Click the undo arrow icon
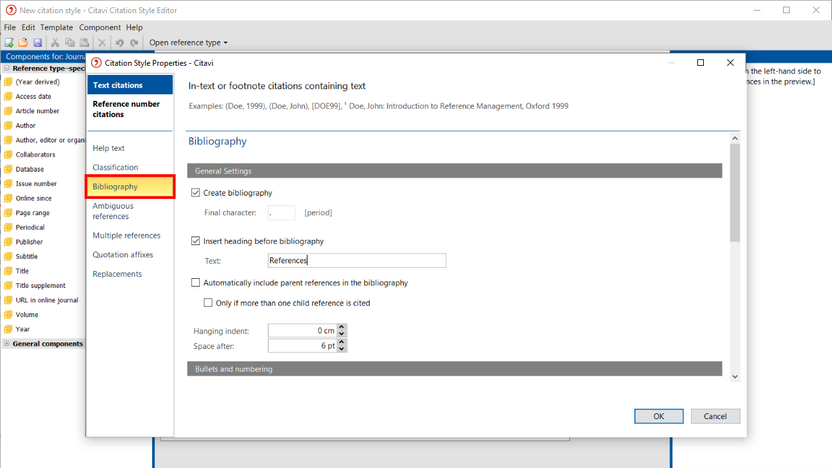 point(119,42)
